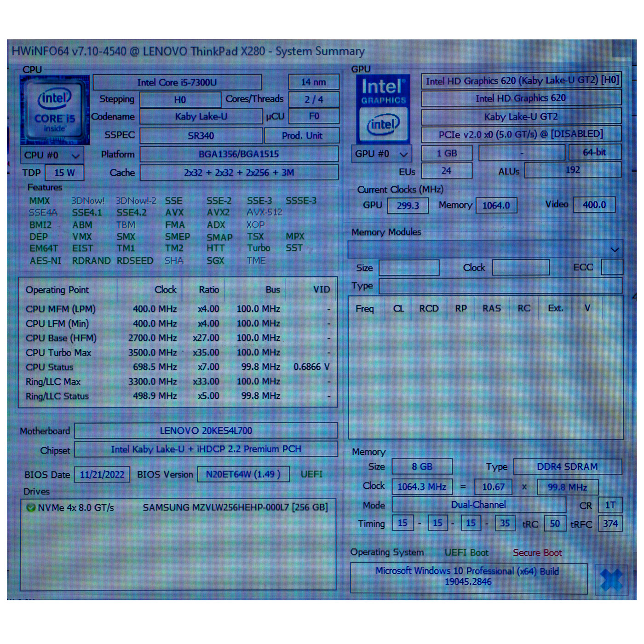The height and width of the screenshot is (644, 644).
Task: Click the BIOS Date 11/21/2022 field
Action: click(x=102, y=475)
